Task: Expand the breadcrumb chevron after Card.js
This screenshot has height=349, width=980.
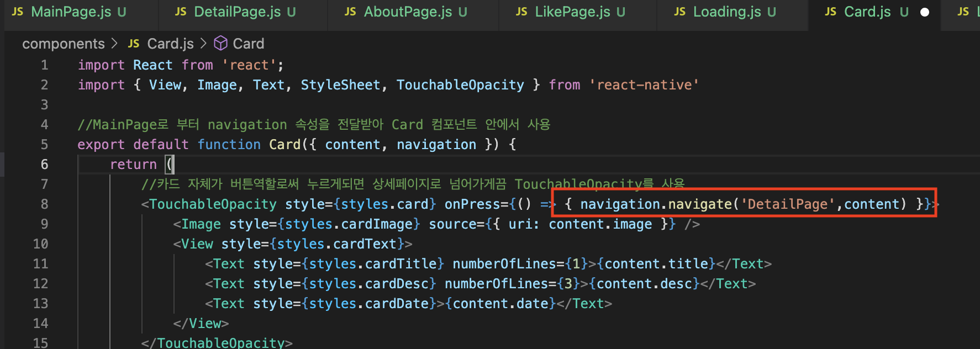Action: coord(203,43)
